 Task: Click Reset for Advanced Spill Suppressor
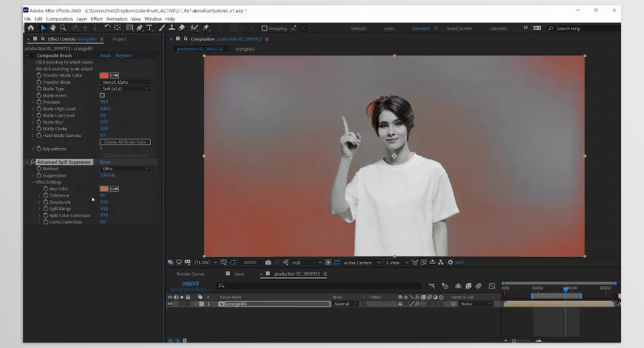(105, 162)
